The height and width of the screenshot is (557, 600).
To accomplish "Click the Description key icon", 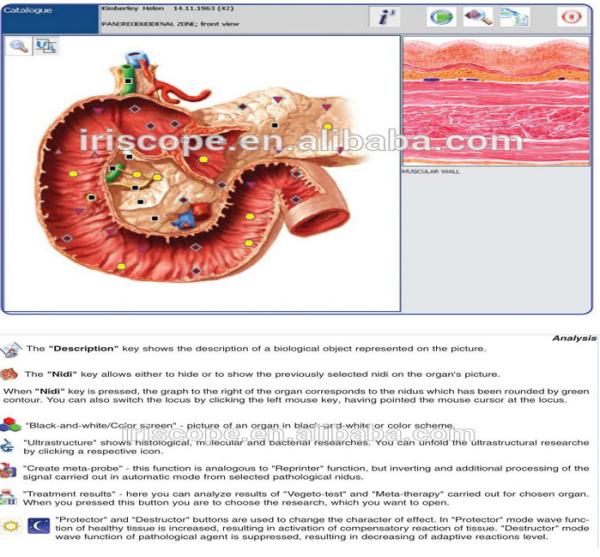I will coord(10,349).
